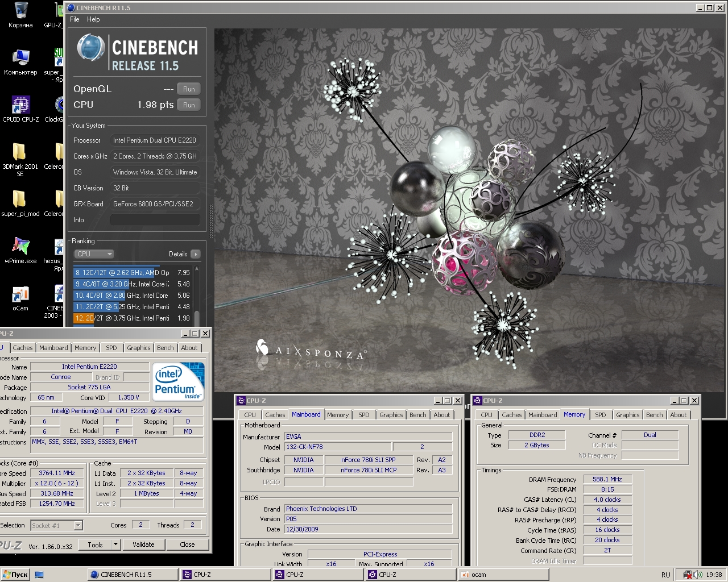Screen dimensions: 728x582
Task: Click the Validate button in CPU-Z
Action: [143, 544]
